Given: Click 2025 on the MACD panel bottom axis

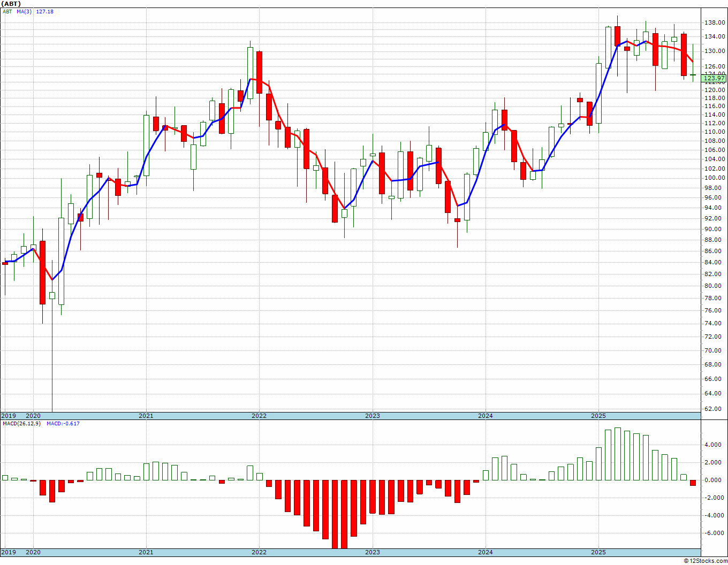Looking at the screenshot, I should coord(598,552).
